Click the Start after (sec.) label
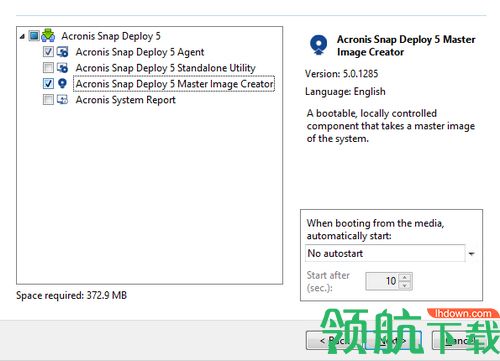The height and width of the screenshot is (361, 500). click(x=328, y=281)
